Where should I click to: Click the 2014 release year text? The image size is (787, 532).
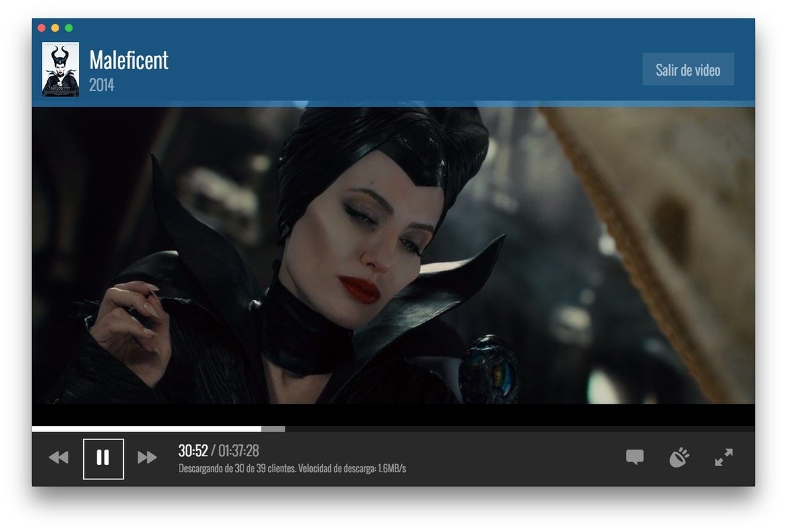click(x=101, y=85)
